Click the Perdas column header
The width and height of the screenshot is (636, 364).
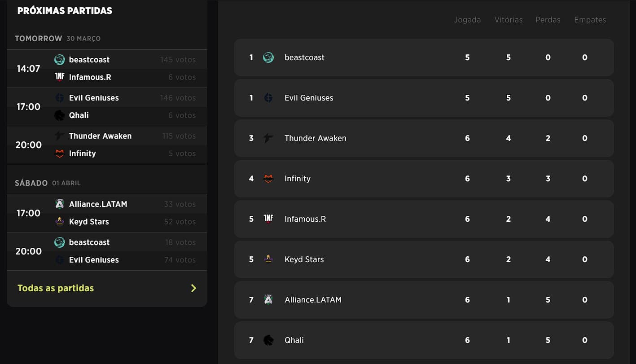[548, 20]
